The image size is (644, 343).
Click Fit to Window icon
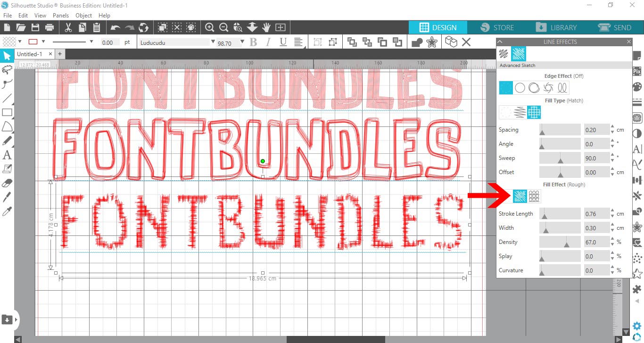click(x=280, y=27)
